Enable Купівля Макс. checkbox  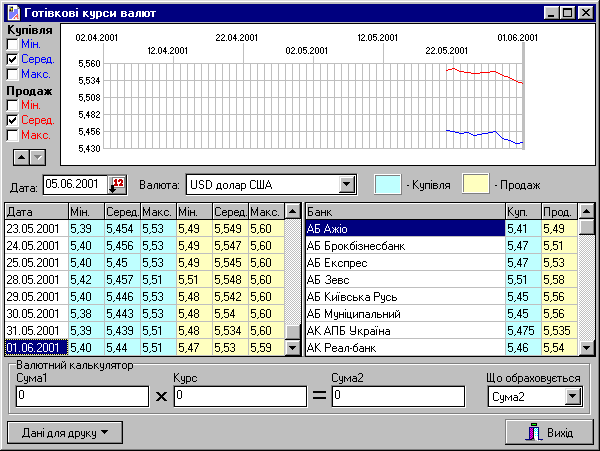12,74
